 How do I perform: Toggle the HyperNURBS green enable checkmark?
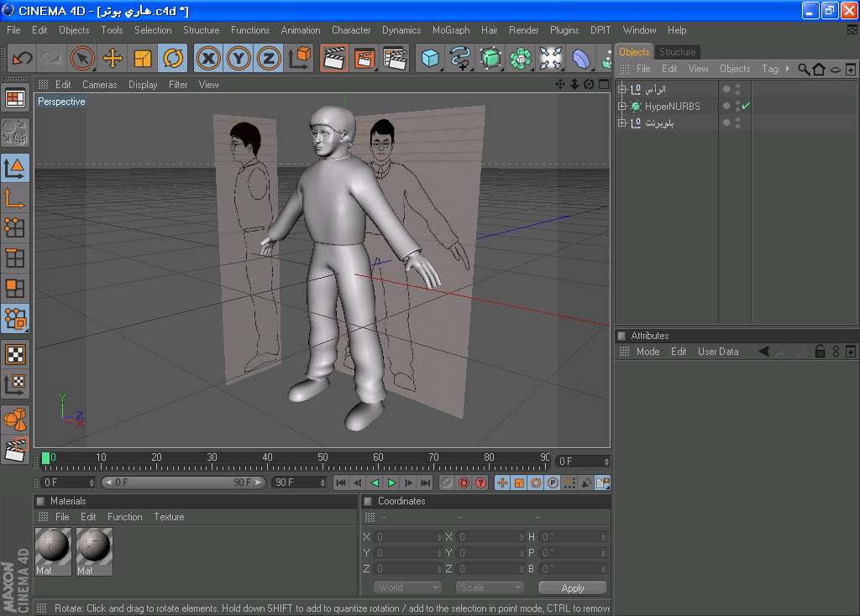pyautogui.click(x=746, y=106)
